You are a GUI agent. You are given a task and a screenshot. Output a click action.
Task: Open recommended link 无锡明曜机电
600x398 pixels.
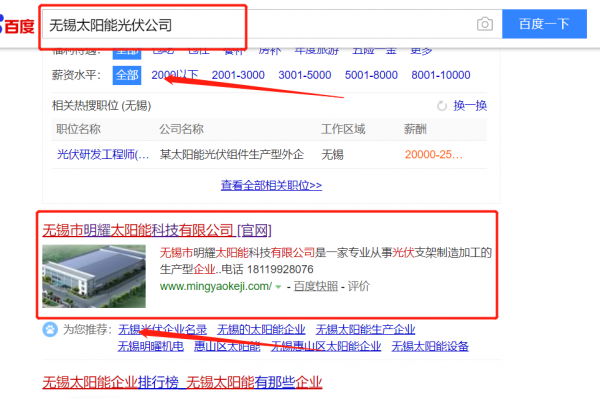coord(151,346)
